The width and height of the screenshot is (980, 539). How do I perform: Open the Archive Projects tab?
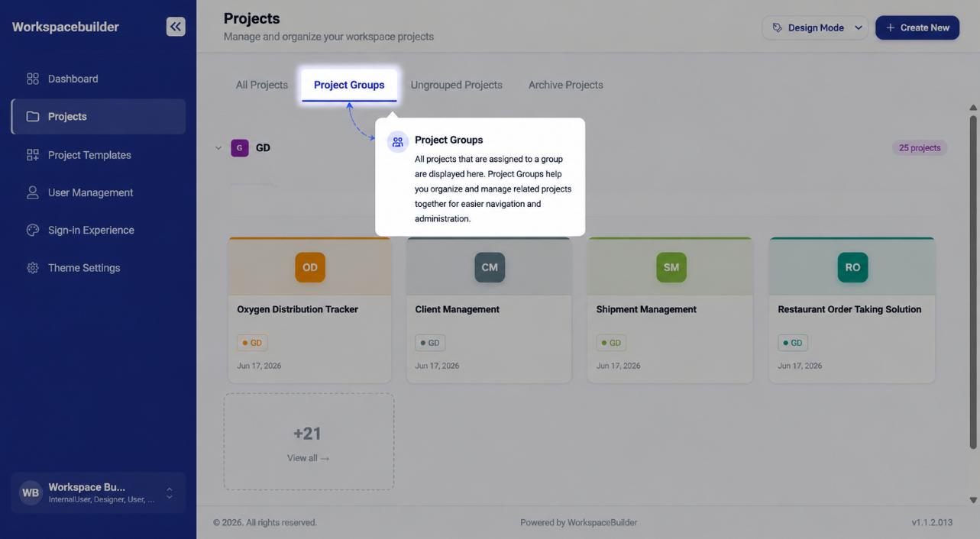[566, 85]
